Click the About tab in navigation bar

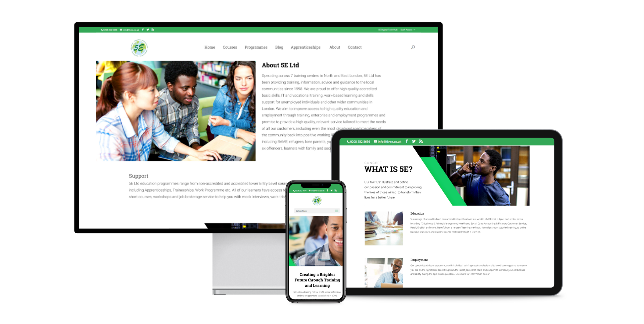click(334, 47)
